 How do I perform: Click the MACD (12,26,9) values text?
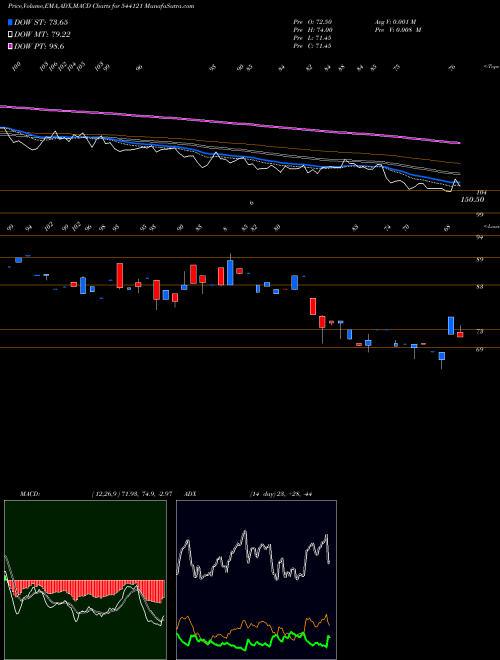click(131, 494)
